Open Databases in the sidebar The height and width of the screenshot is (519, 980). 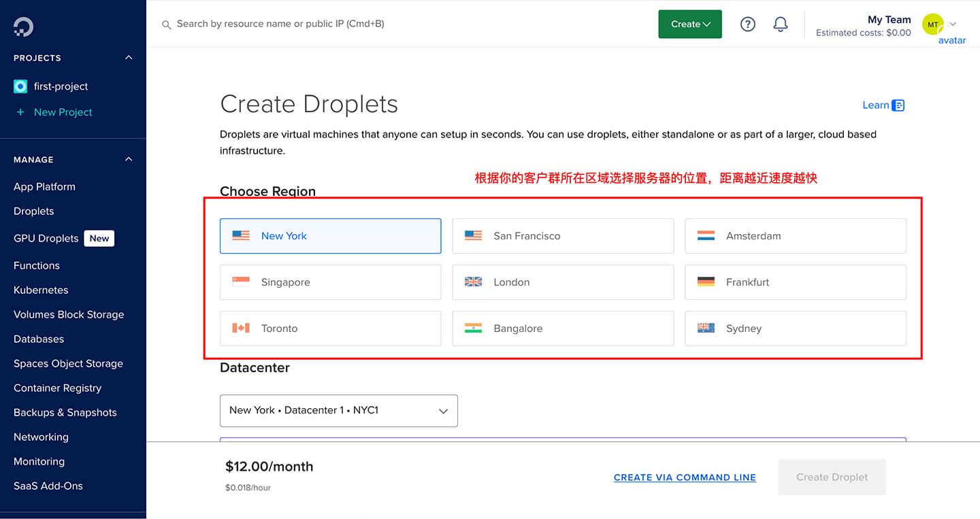click(39, 339)
